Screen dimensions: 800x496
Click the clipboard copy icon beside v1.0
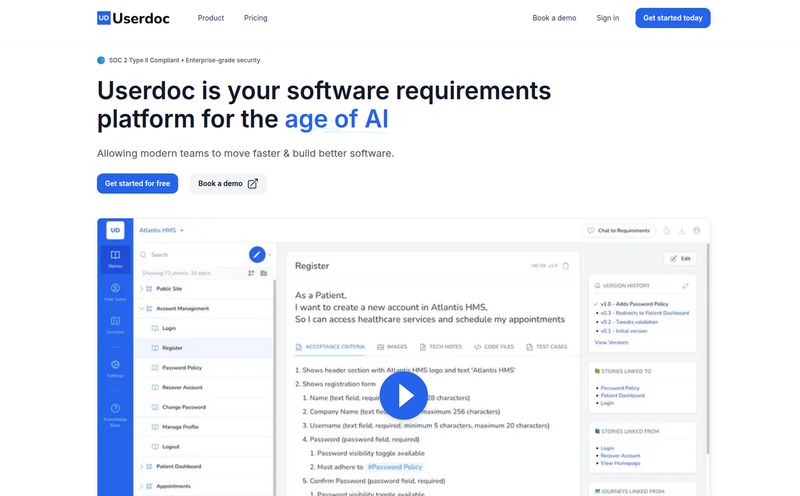tap(565, 266)
